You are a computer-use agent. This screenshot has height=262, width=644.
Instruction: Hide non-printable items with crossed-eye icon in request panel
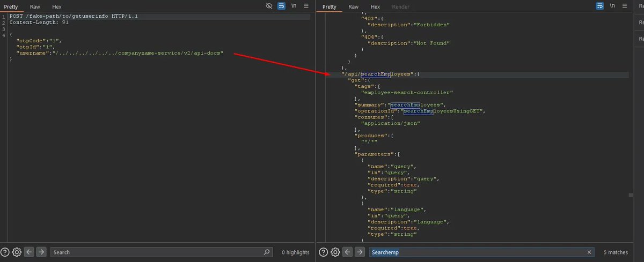click(x=269, y=6)
